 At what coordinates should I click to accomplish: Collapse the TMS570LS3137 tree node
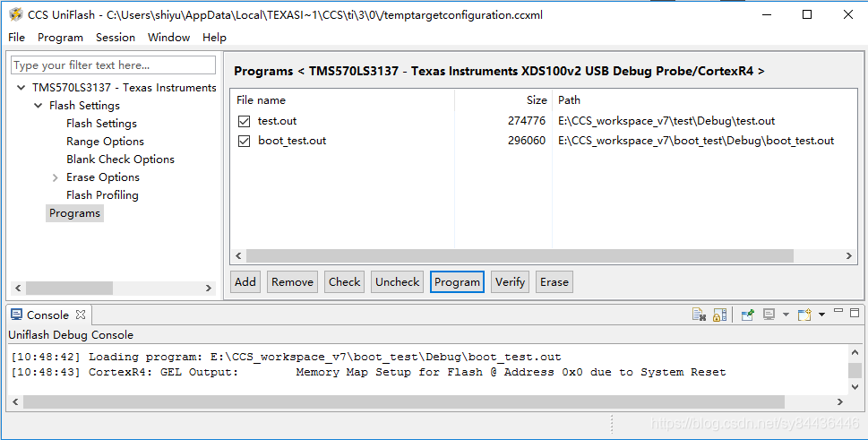coord(21,88)
